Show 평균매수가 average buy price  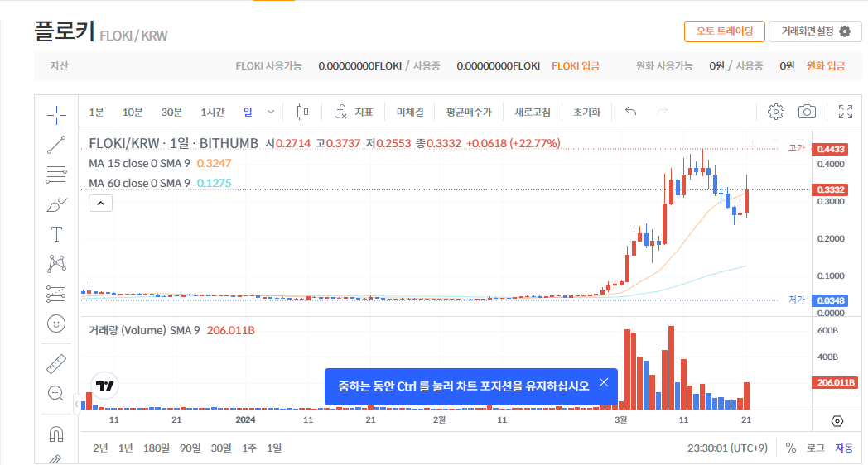469,113
